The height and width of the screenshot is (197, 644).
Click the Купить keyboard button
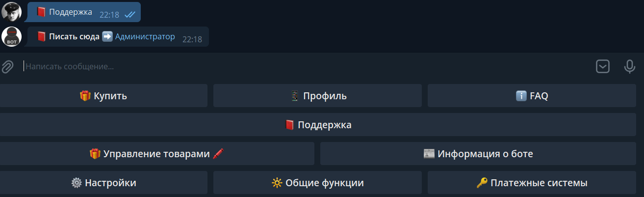click(103, 96)
